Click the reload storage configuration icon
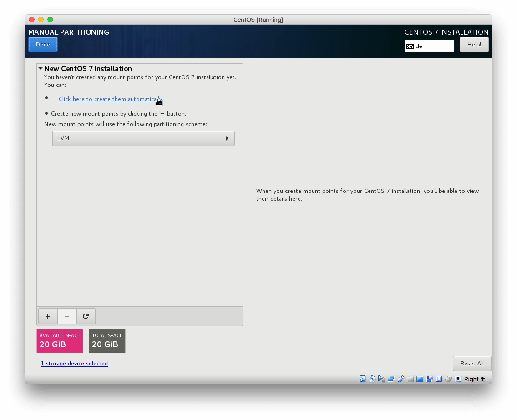 click(86, 316)
